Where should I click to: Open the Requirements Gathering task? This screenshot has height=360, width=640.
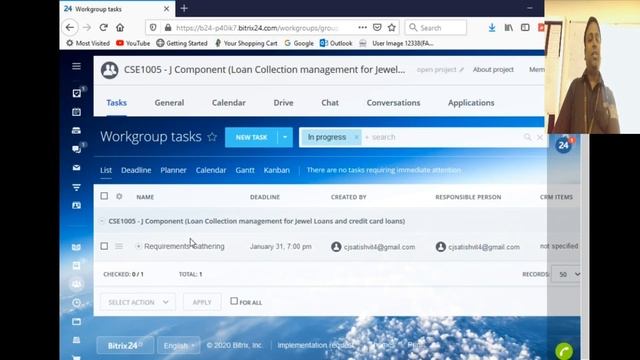(x=184, y=246)
